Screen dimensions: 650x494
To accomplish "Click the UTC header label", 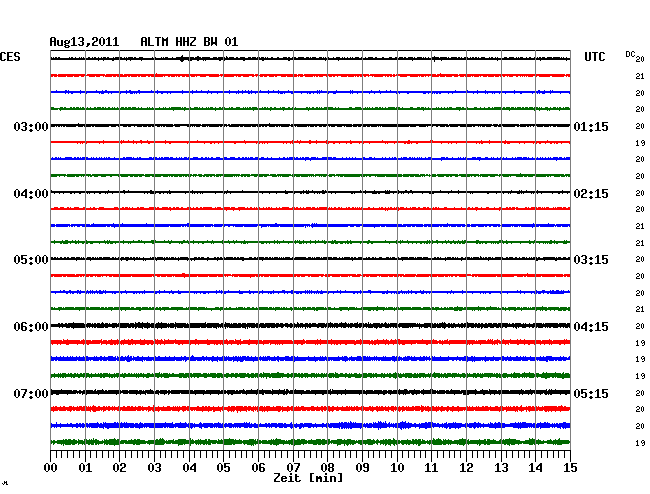I will coord(594,57).
